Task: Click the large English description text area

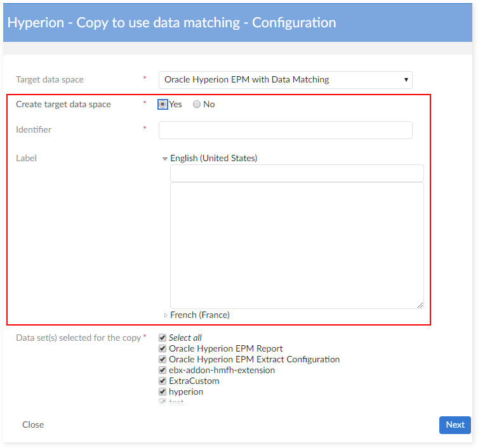Action: (296, 245)
